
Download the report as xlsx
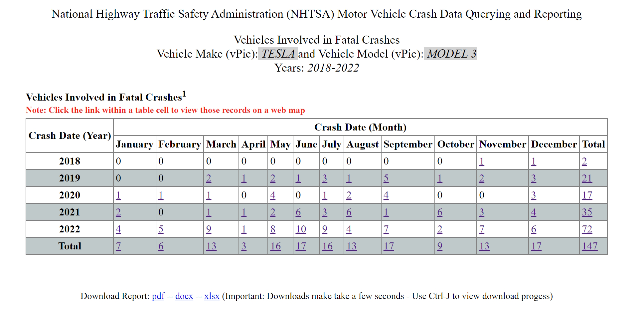point(212,296)
